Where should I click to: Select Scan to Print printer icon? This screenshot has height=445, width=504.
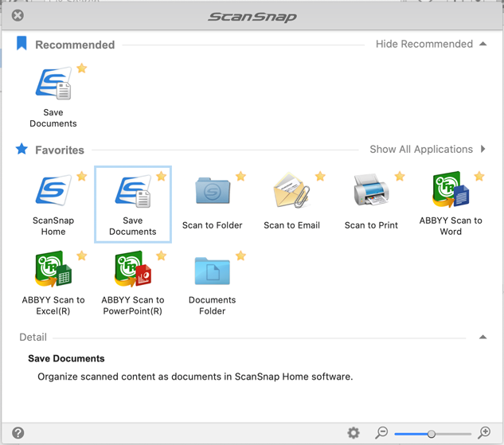click(x=371, y=189)
